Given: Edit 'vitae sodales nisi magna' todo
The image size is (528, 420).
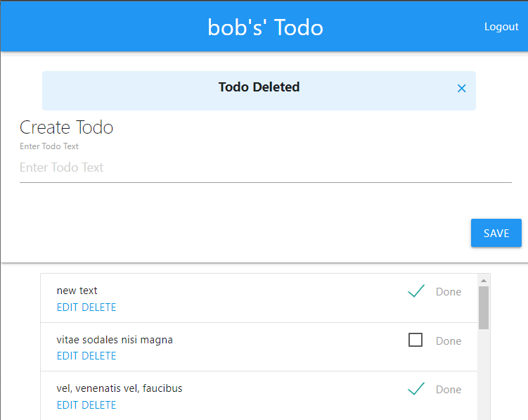Looking at the screenshot, I should tap(67, 356).
